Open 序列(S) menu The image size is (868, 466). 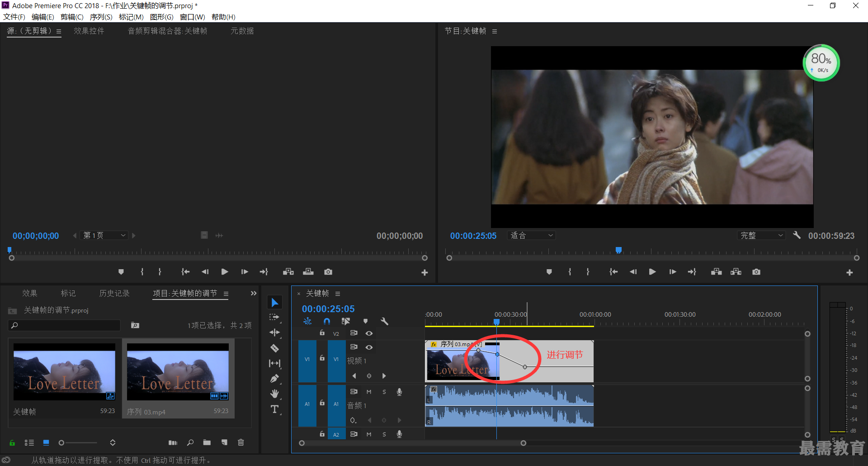101,17
